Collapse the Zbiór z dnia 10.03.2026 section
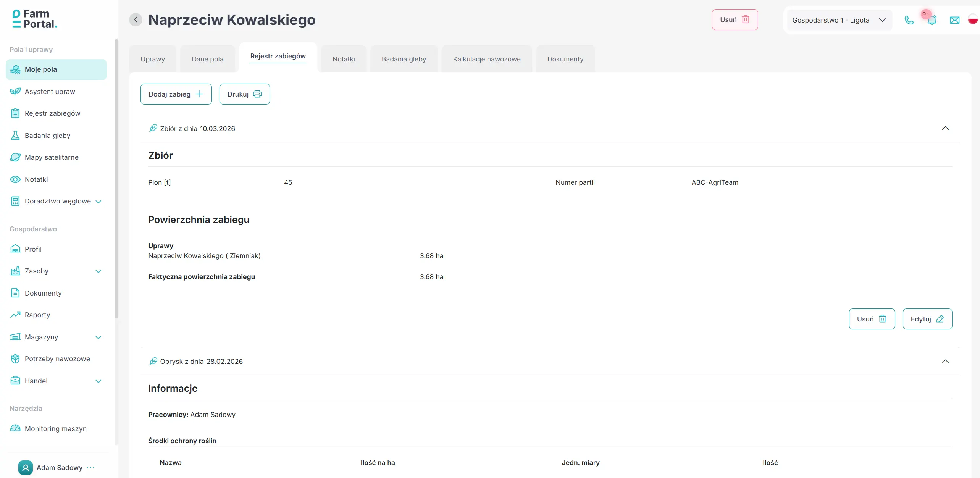 pos(945,128)
